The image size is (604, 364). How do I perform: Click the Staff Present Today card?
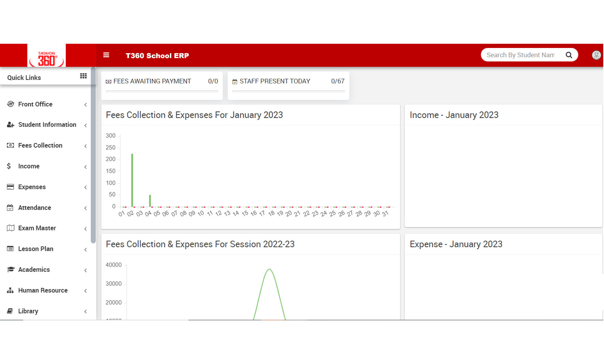[x=288, y=85]
